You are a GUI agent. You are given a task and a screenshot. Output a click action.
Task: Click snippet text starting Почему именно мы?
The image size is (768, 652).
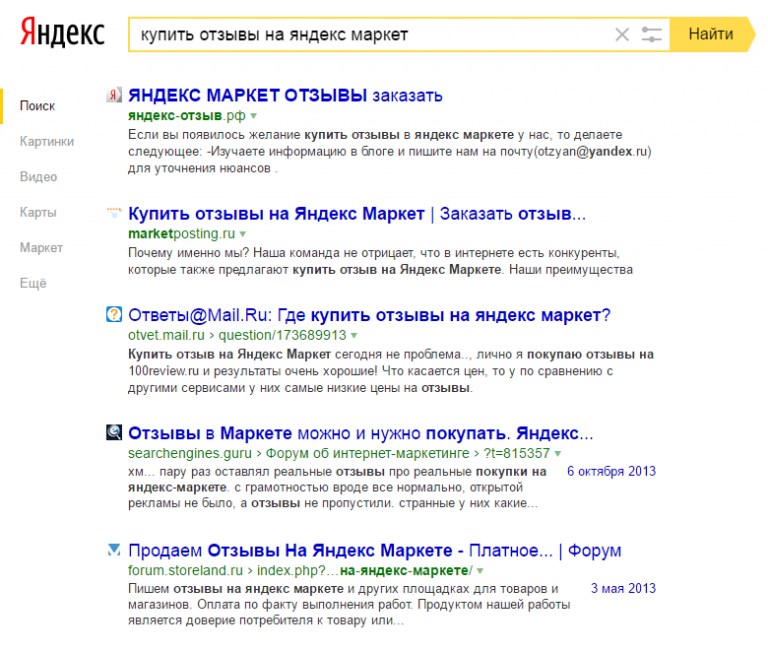click(381, 261)
